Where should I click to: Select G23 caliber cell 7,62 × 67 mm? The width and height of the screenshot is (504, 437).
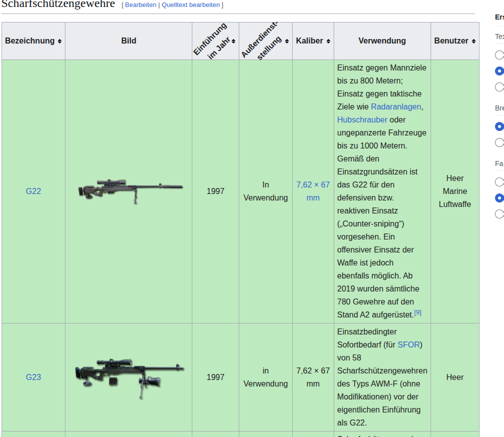point(313,377)
